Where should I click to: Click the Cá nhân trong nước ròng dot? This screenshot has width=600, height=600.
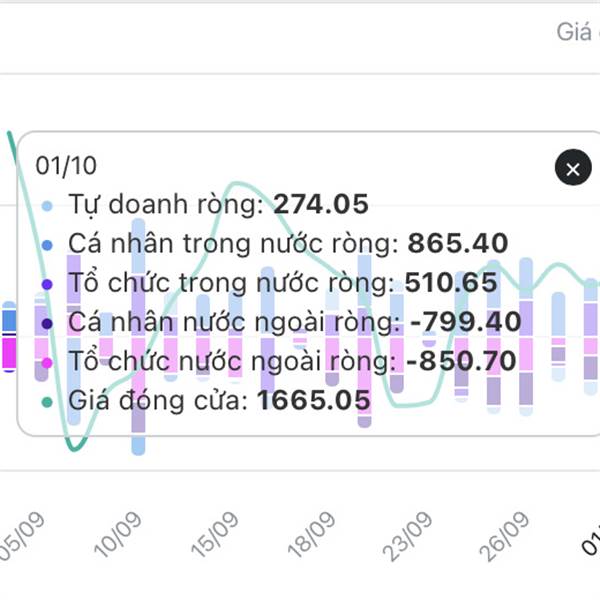(x=48, y=245)
